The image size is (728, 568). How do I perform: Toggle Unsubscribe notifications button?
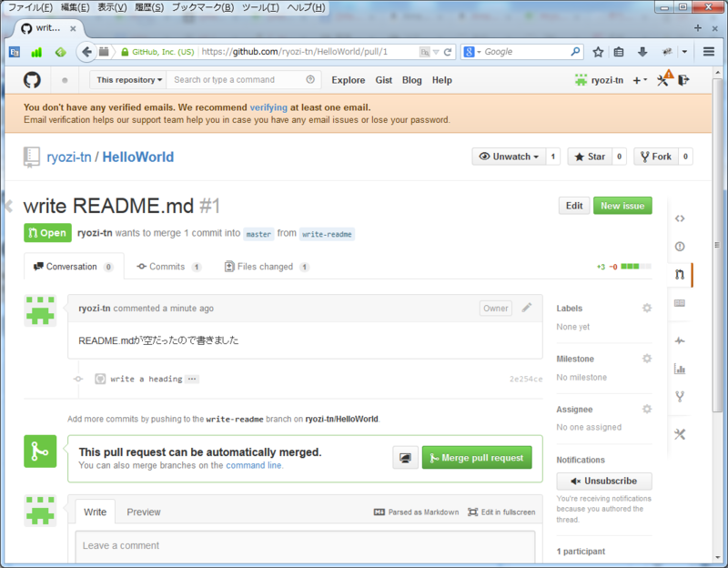click(604, 482)
